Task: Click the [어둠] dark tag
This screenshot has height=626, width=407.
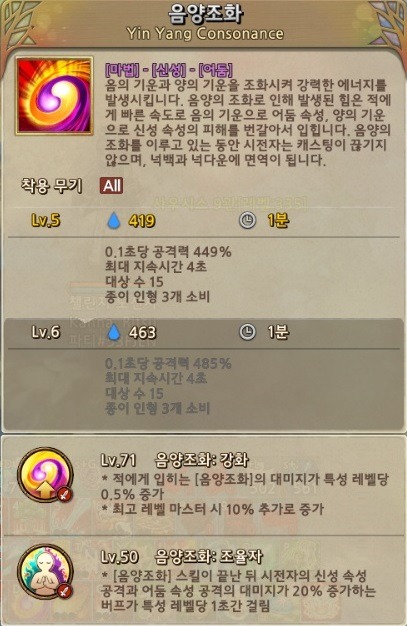Action: 216,71
